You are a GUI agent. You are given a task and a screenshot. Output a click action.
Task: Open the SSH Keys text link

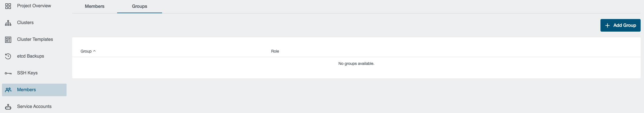27,73
